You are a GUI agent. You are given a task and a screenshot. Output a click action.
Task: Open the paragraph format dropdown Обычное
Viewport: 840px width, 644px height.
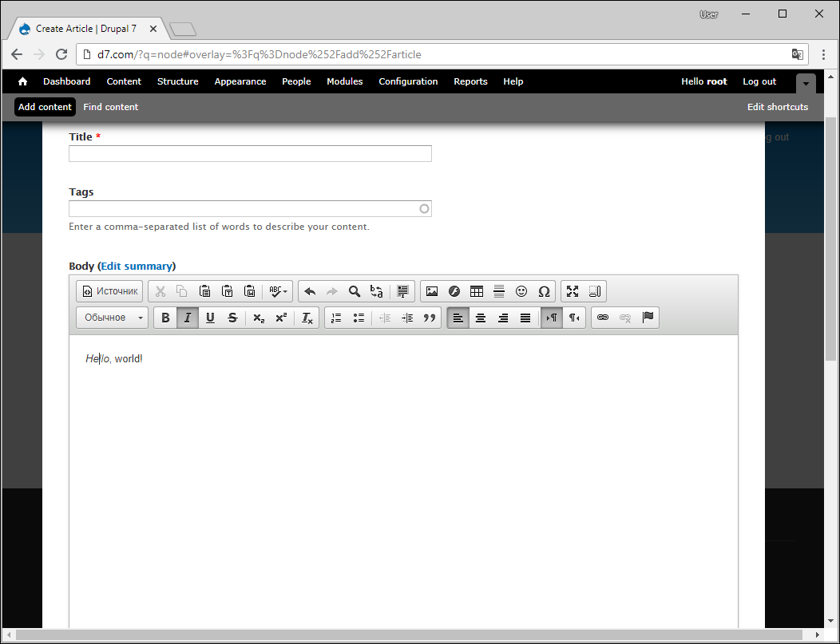tap(112, 318)
